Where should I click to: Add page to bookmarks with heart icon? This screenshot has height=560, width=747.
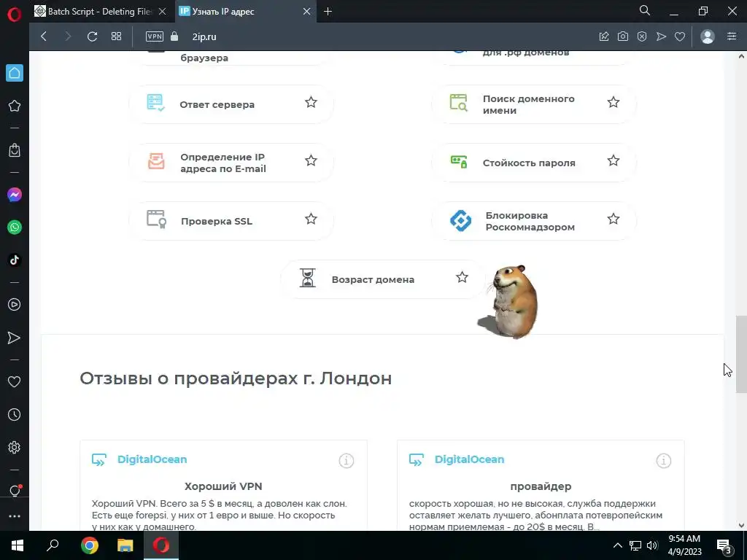tap(680, 36)
